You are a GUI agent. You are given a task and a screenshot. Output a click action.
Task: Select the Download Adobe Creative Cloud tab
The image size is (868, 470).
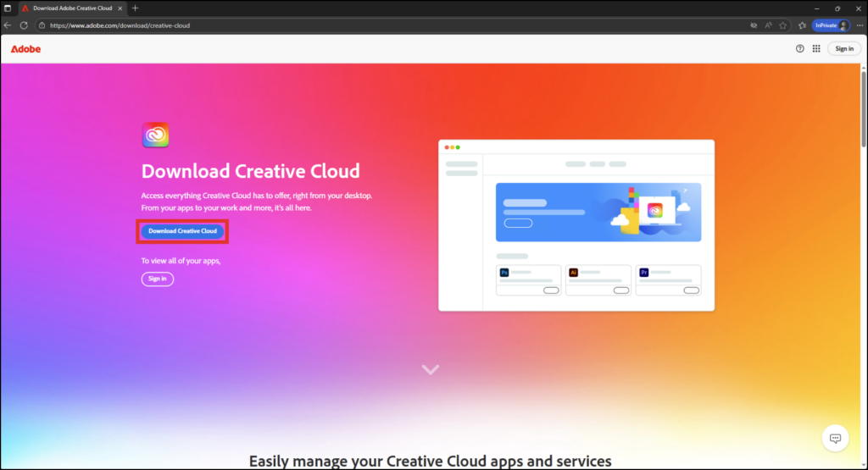click(x=72, y=8)
